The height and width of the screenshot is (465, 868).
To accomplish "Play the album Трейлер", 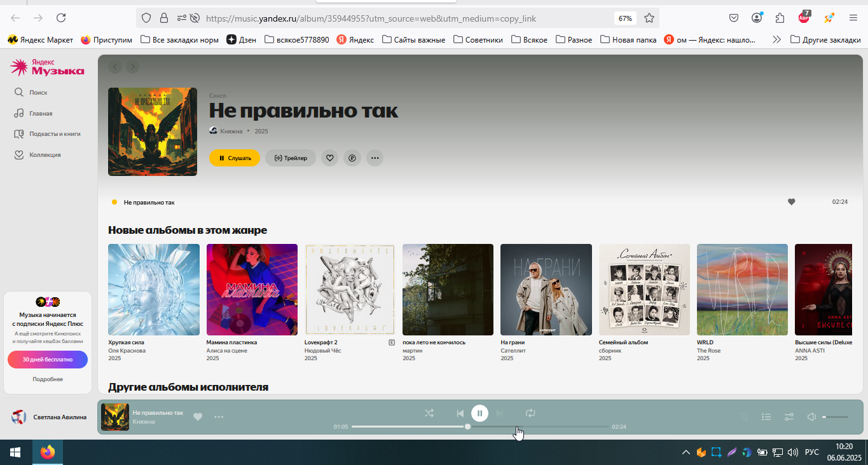I will 291,158.
